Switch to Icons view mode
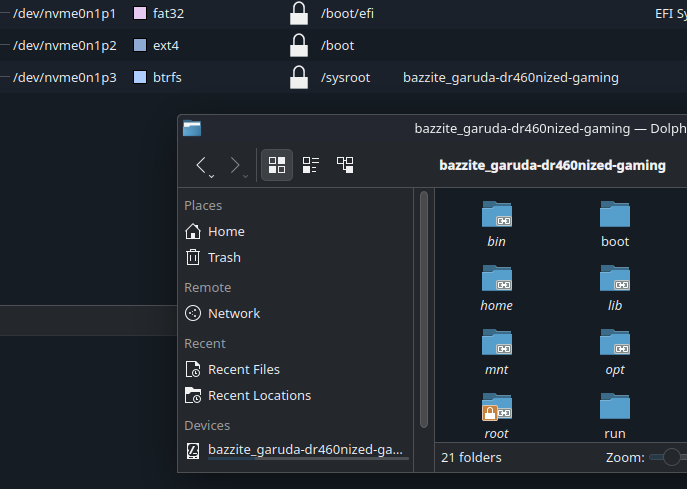The image size is (687, 489). [277, 165]
